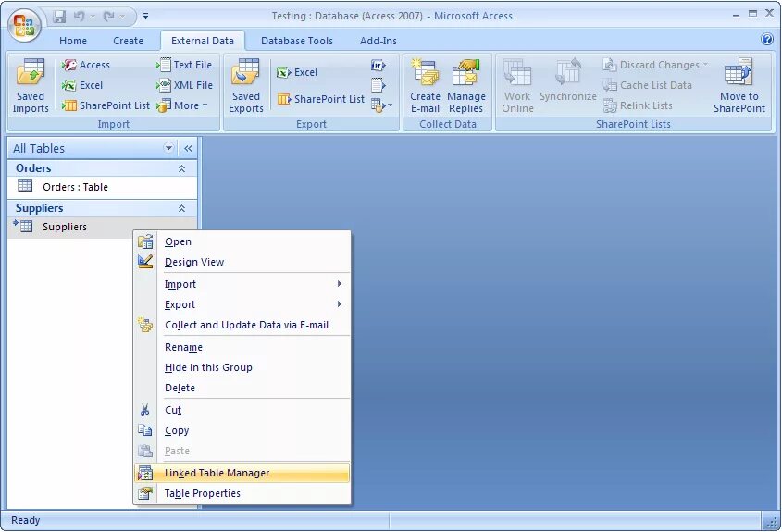Open the More export options dropdown
The image size is (782, 532).
[381, 105]
